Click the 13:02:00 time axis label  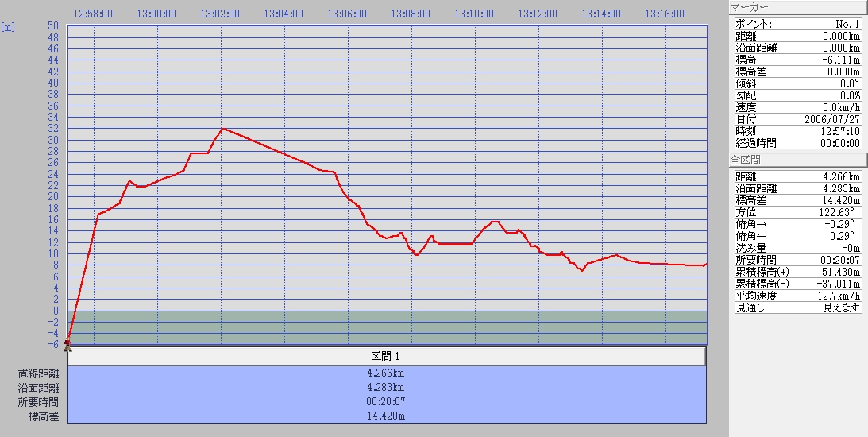tap(219, 14)
